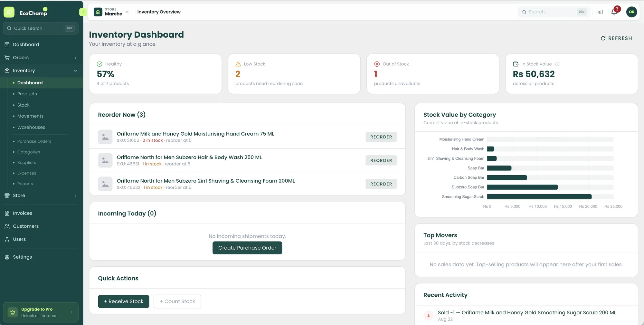Click the Out of Stock cross icon
This screenshot has height=325, width=644.
[x=377, y=64]
